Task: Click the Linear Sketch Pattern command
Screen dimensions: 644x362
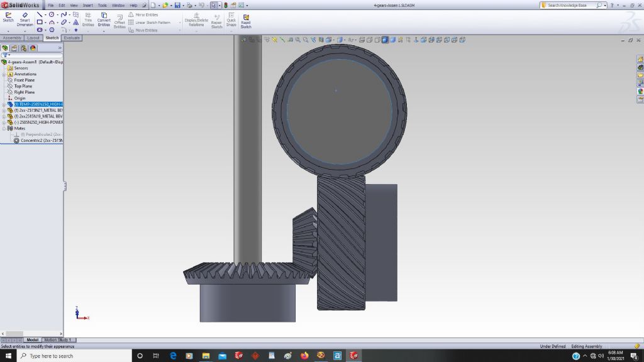Action: [x=149, y=23]
